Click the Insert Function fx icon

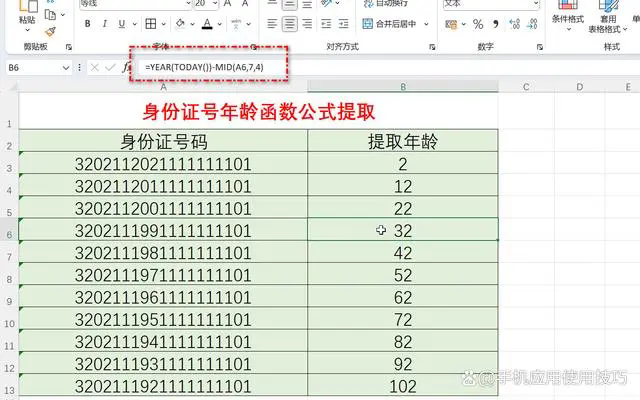click(x=126, y=67)
